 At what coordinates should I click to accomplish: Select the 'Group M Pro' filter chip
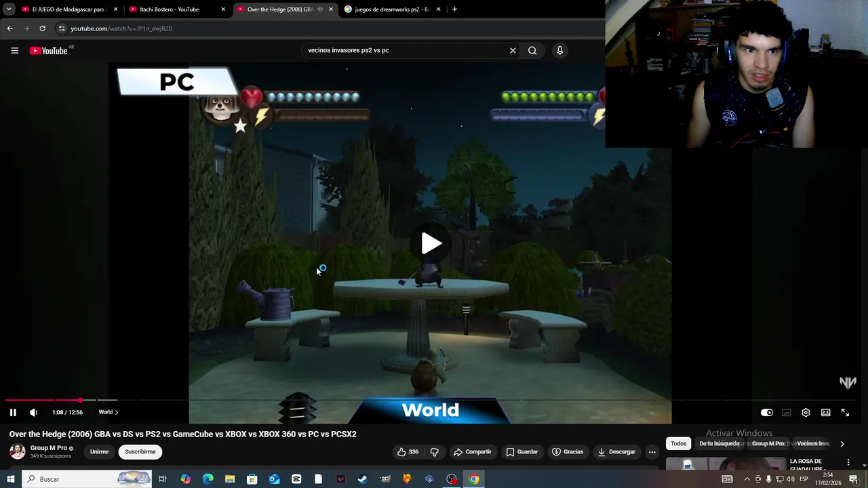768,443
